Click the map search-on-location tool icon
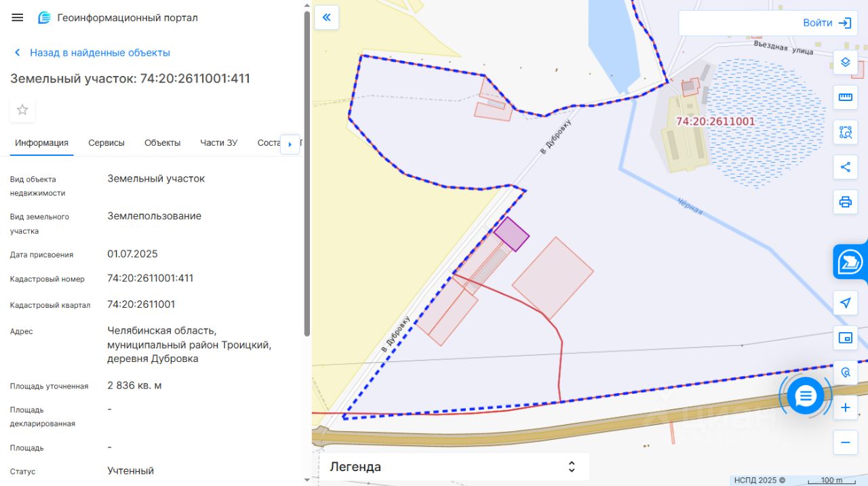The width and height of the screenshot is (868, 486). coord(845,373)
